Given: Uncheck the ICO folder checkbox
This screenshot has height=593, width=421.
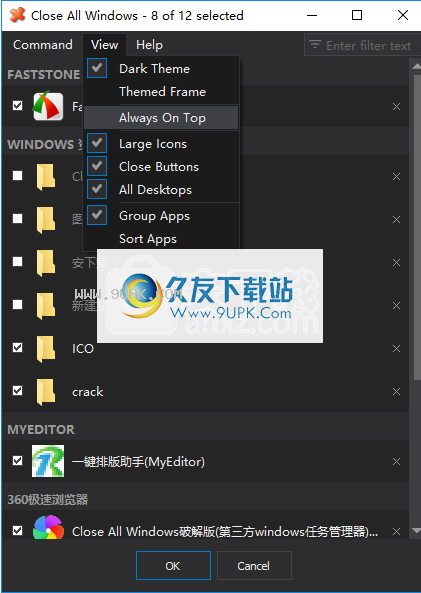Looking at the screenshot, I should [x=17, y=348].
